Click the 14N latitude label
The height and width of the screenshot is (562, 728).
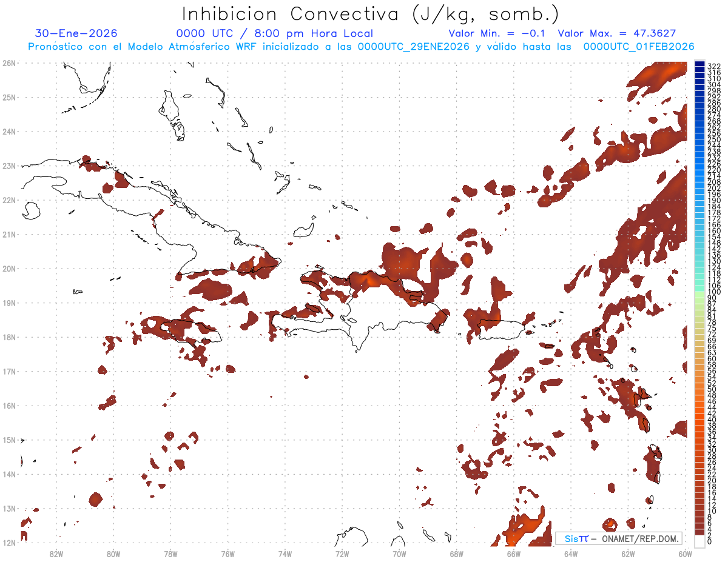pos(9,474)
